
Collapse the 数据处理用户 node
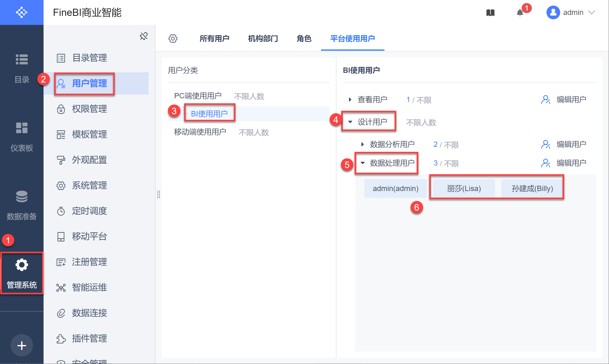363,163
